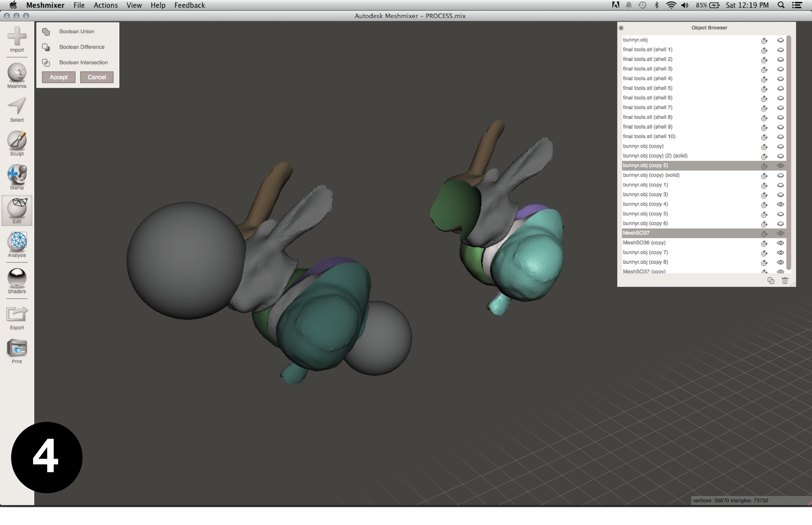
Task: Click target icon for bunnyr.obj (copy 3)
Action: 764,195
